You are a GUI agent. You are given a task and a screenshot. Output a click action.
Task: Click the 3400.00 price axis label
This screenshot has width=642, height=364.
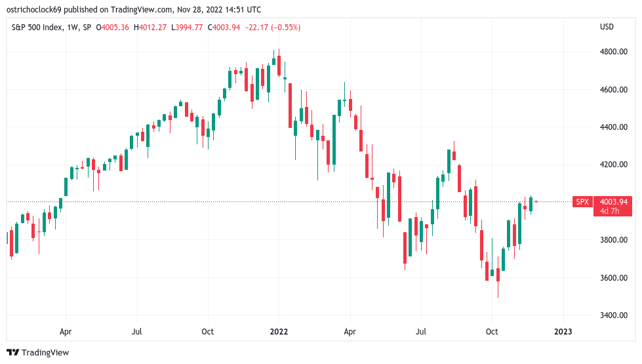pyautogui.click(x=614, y=315)
